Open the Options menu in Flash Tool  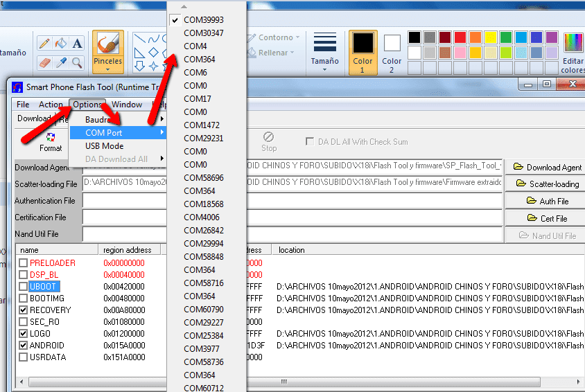[x=87, y=105]
